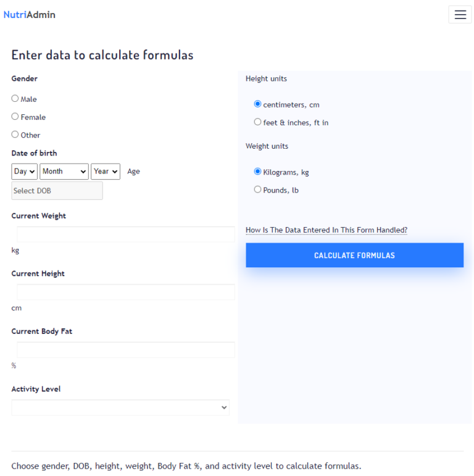
Task: Select Kilograms as weight unit
Action: pyautogui.click(x=258, y=172)
